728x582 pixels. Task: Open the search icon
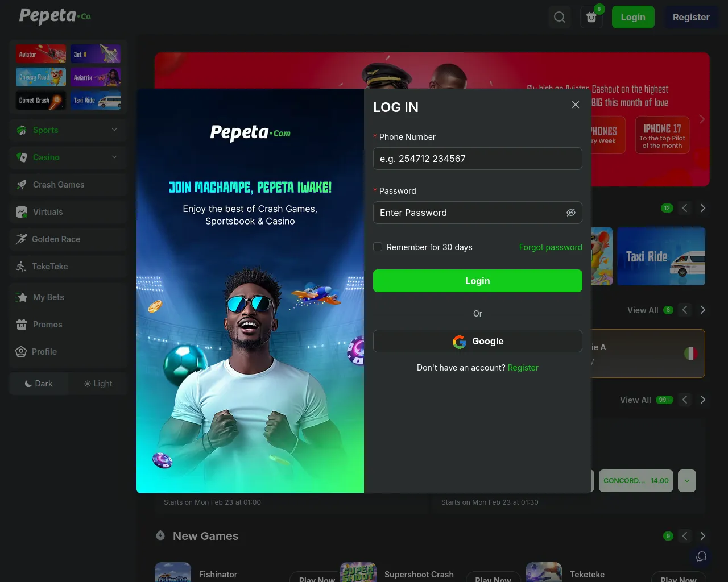(x=559, y=17)
